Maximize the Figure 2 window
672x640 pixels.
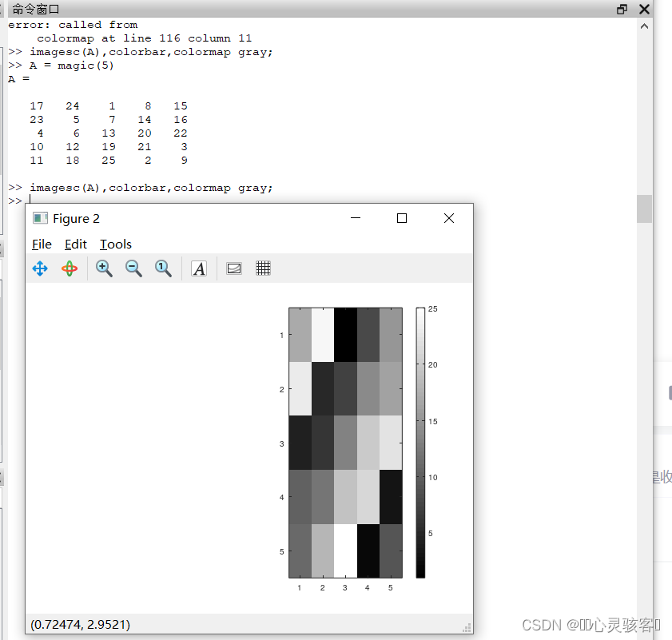402,218
